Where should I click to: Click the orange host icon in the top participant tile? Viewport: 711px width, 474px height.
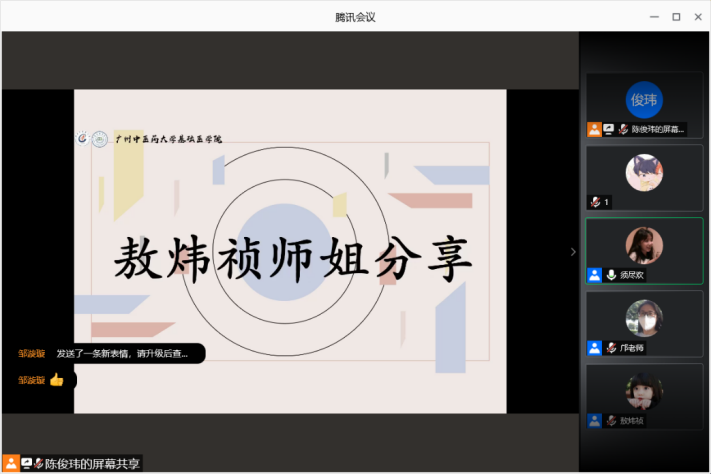[594, 129]
